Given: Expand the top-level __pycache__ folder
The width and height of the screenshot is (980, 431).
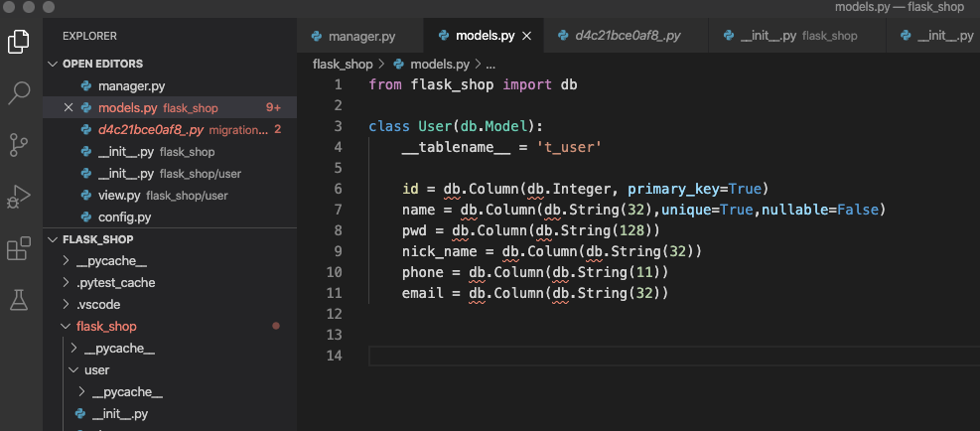Looking at the screenshot, I should pos(67,261).
